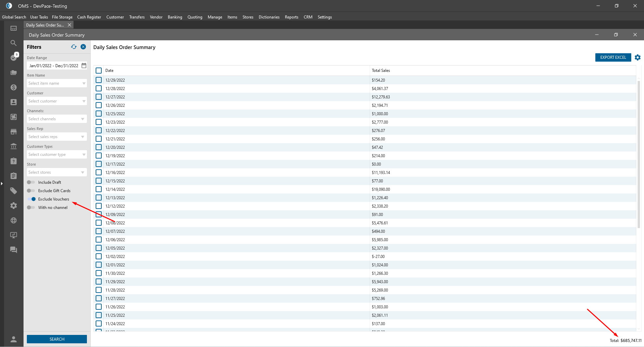Screen dimensions: 644x347
Task: Open the quoting question clipboard sidebar icon
Action: click(13, 161)
